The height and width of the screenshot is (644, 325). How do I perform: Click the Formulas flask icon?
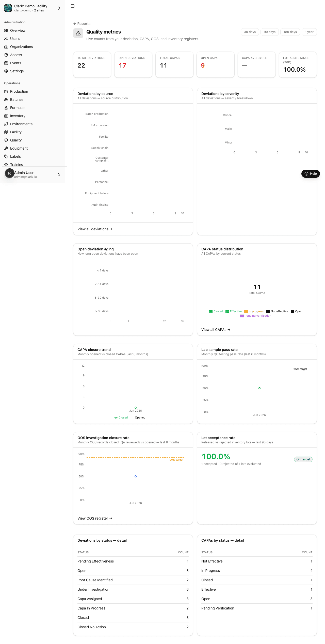(6, 108)
